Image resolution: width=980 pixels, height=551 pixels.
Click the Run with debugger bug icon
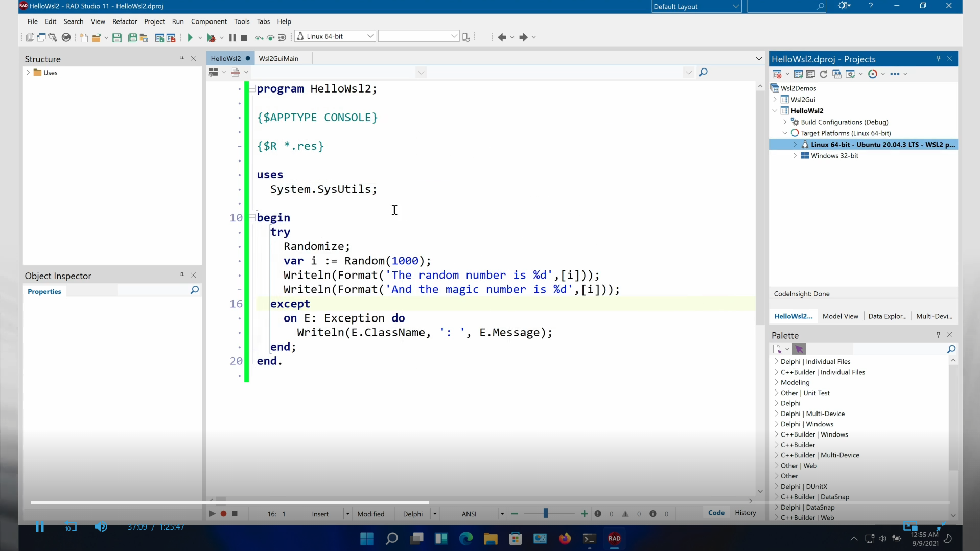(211, 37)
